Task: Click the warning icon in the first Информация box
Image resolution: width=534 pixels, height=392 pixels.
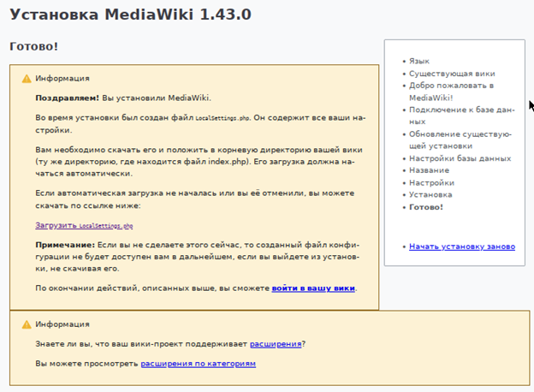Action: pos(27,78)
